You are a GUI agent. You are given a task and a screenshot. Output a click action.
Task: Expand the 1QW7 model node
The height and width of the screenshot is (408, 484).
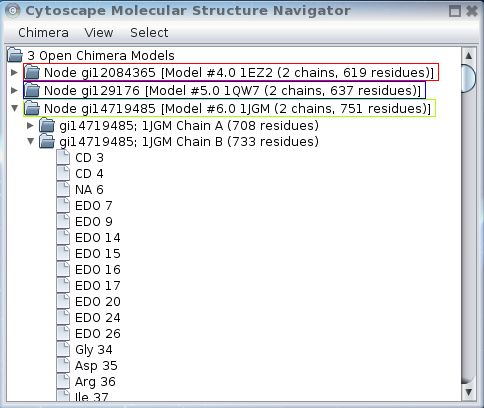pos(14,90)
